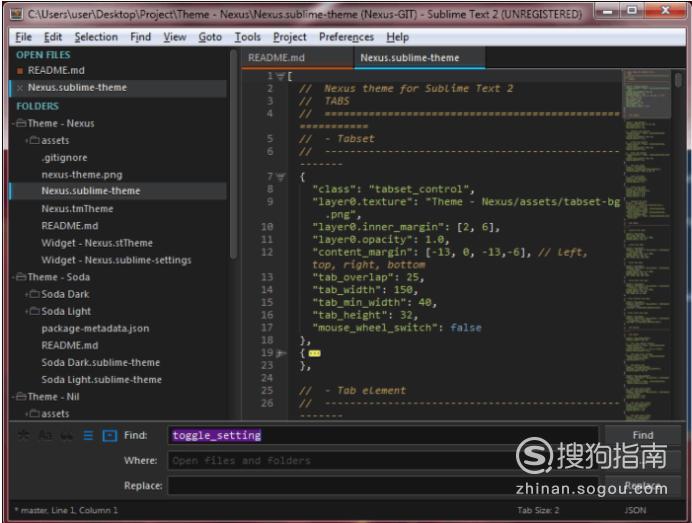Open README.md under Theme - Nexus
This screenshot has height=523, width=692.
[x=70, y=226]
